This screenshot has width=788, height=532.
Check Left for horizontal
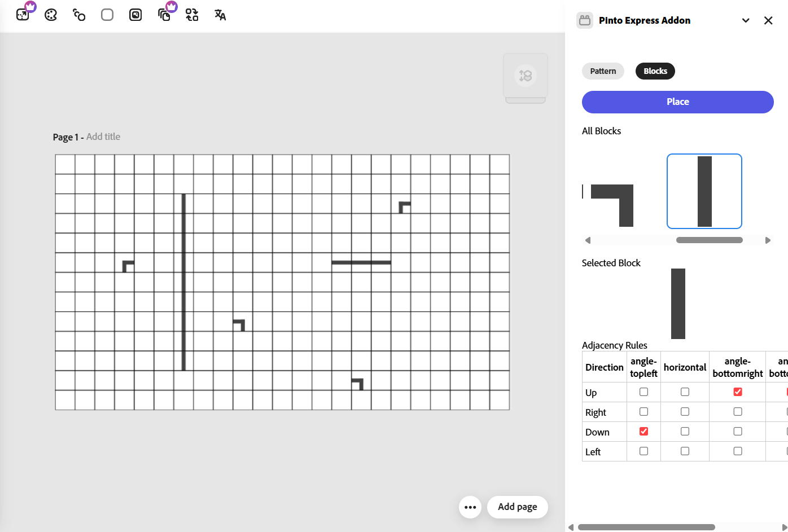click(x=685, y=451)
